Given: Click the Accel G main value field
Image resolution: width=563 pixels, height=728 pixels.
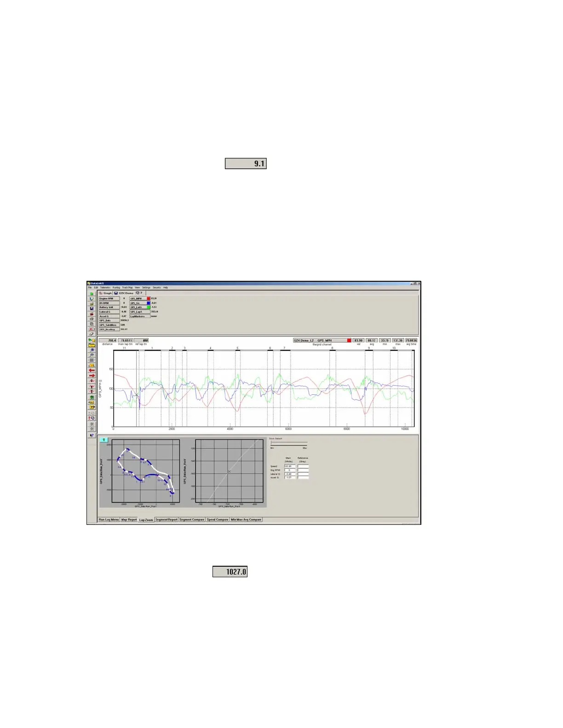Looking at the screenshot, I should pos(290,478).
